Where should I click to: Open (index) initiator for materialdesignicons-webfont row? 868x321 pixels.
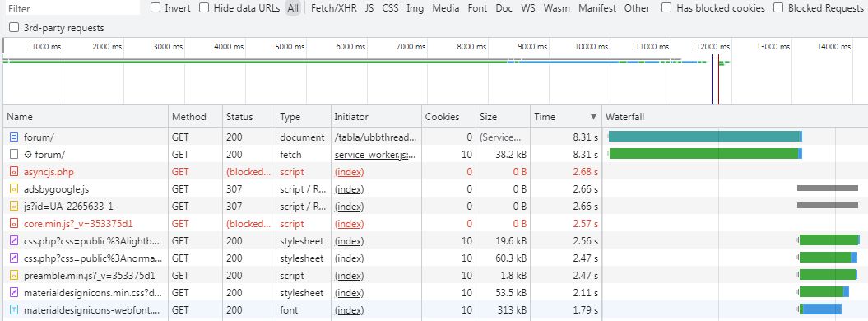(x=350, y=310)
